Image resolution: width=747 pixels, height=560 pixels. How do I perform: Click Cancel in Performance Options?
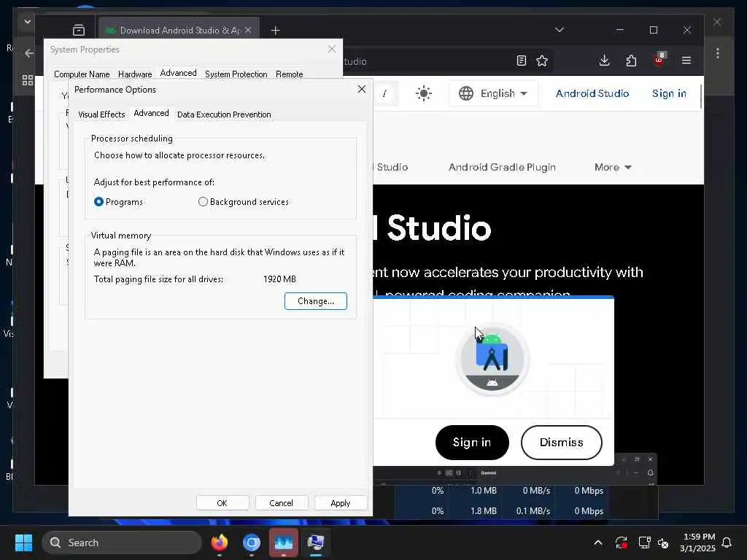282,503
